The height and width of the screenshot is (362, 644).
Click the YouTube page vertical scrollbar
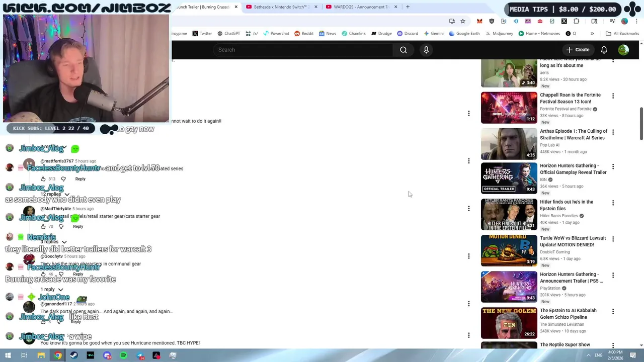[x=641, y=124]
